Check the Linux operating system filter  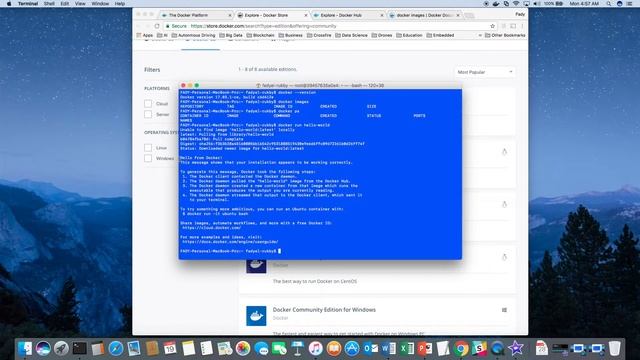(x=148, y=148)
